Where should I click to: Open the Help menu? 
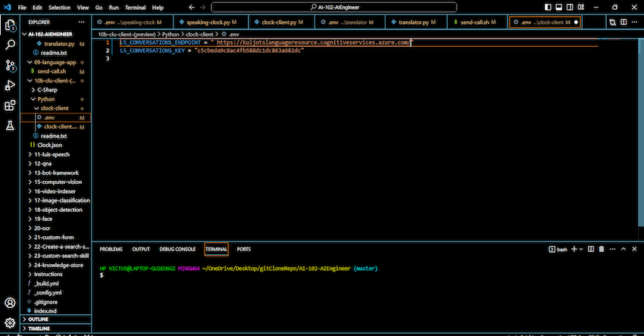coord(158,8)
